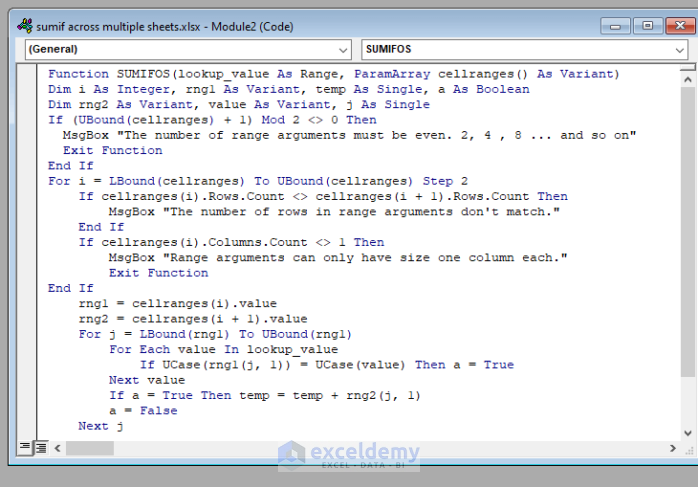This screenshot has width=698, height=487.
Task: Click the MsgBox 'must be even' line
Action: coord(349,135)
